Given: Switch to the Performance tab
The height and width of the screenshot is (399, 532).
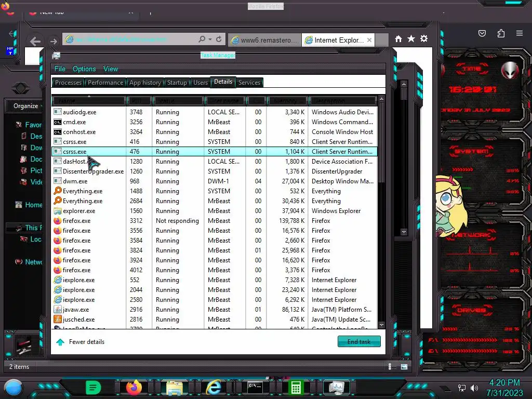Looking at the screenshot, I should point(105,83).
